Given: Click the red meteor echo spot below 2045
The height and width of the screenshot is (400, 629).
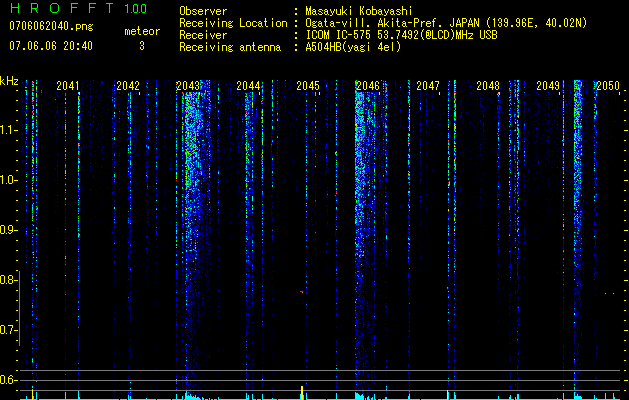Looking at the screenshot, I should tap(302, 292).
